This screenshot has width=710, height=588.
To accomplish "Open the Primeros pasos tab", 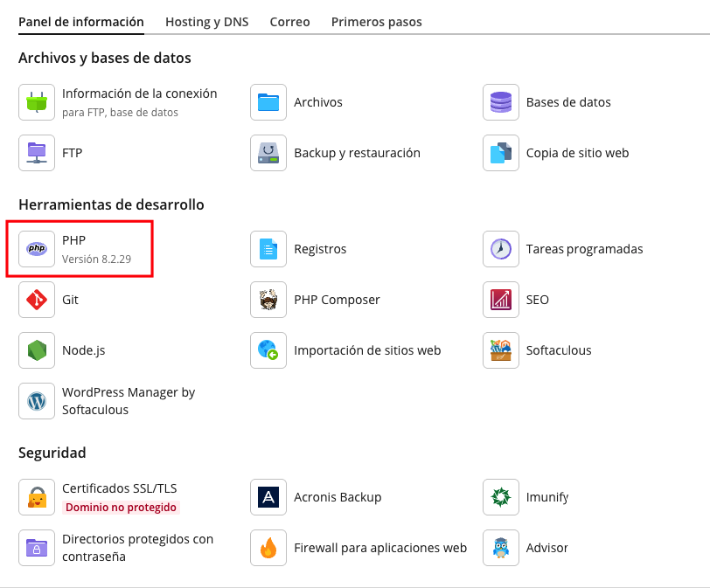I will click(x=376, y=22).
